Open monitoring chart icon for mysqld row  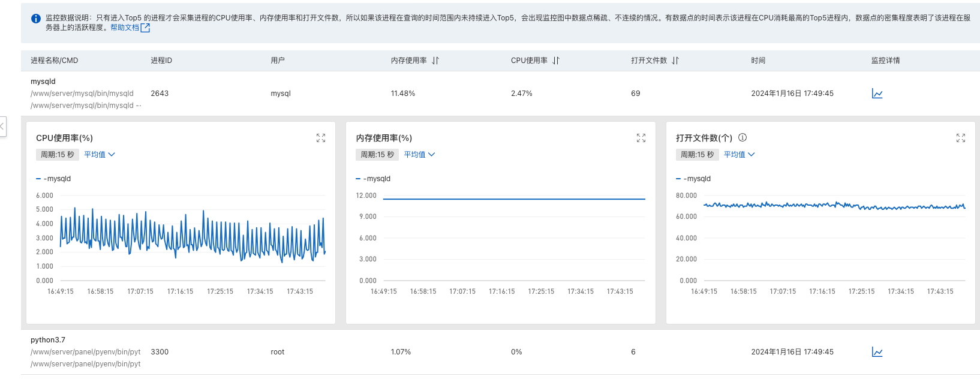pos(877,94)
